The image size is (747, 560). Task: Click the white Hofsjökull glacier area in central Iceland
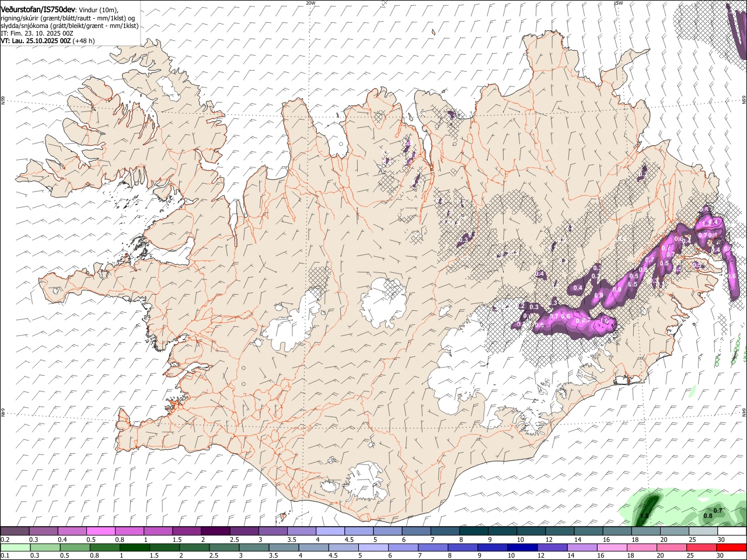tap(384, 303)
